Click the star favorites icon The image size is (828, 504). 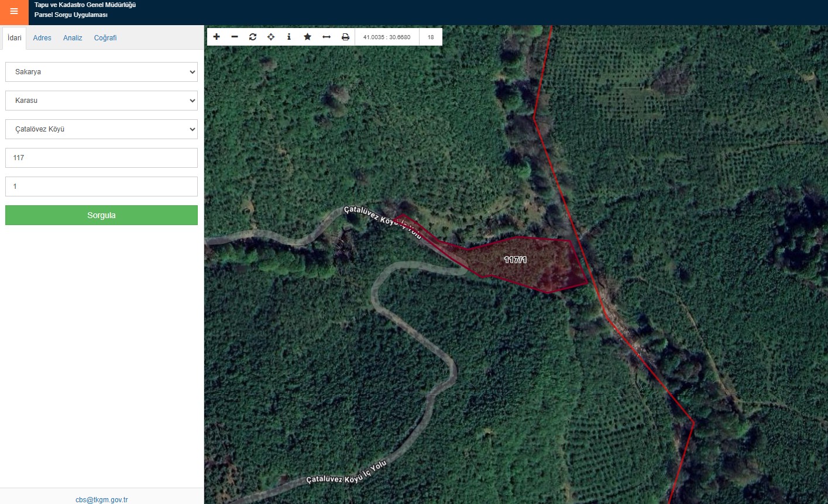[307, 37]
